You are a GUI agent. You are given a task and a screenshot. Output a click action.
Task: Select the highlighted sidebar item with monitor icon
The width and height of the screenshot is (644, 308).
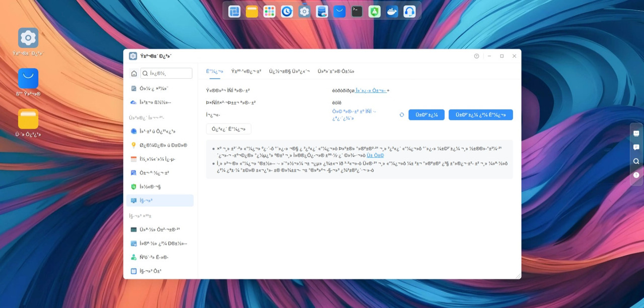tap(160, 201)
